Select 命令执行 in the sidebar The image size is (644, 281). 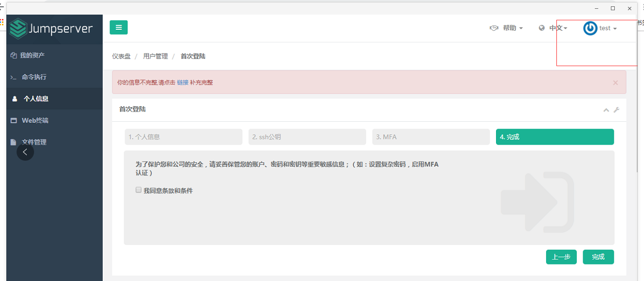[34, 77]
